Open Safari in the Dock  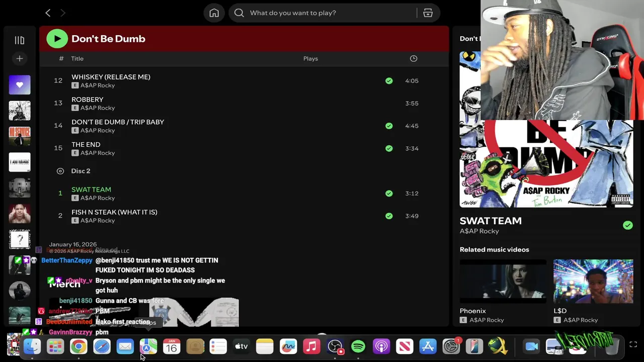(102, 346)
